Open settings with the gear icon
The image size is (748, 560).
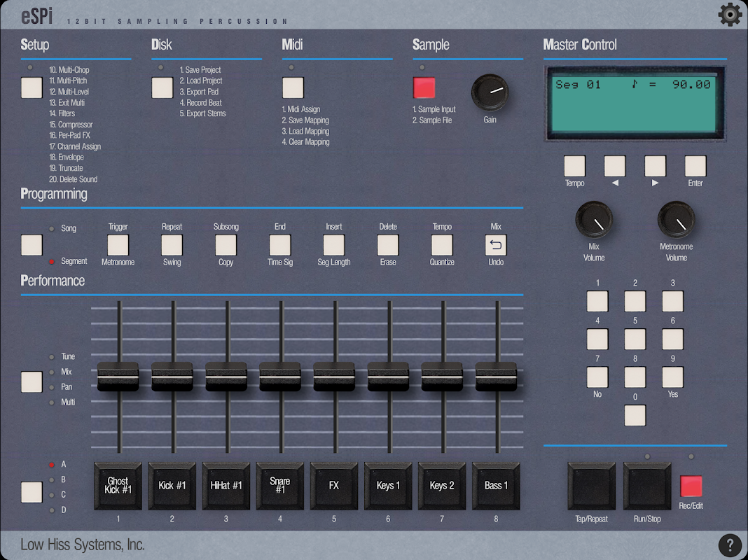[730, 14]
